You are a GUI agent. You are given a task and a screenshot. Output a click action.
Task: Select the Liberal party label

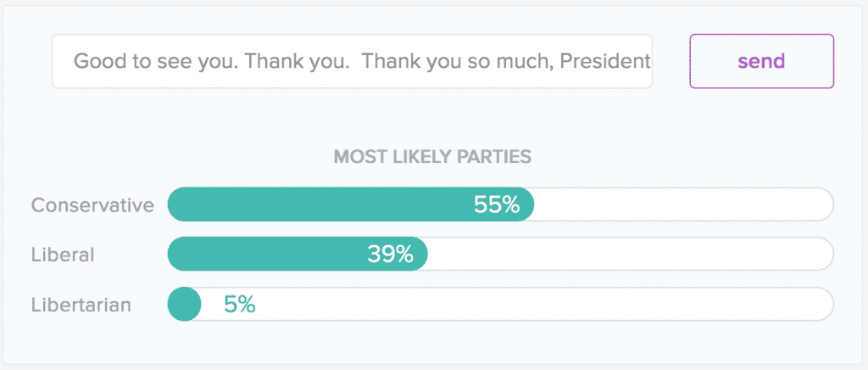tap(63, 254)
